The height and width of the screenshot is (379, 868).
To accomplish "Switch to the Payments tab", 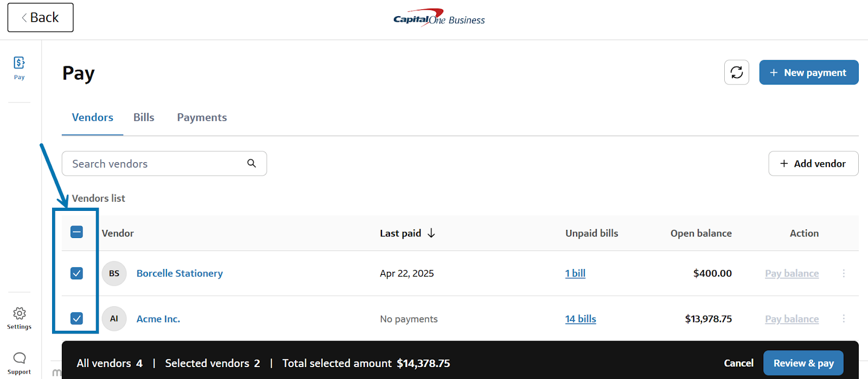I will click(x=202, y=118).
